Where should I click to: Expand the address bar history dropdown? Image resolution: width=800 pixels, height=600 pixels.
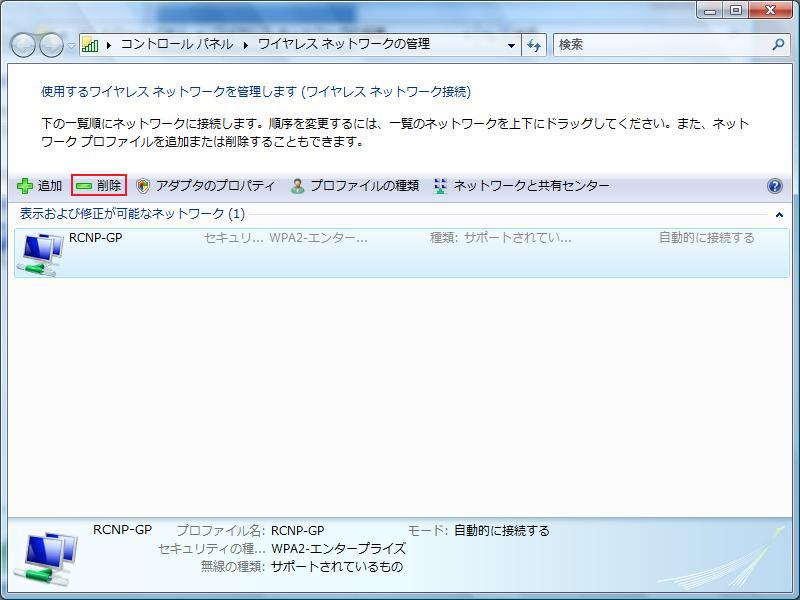tap(512, 45)
